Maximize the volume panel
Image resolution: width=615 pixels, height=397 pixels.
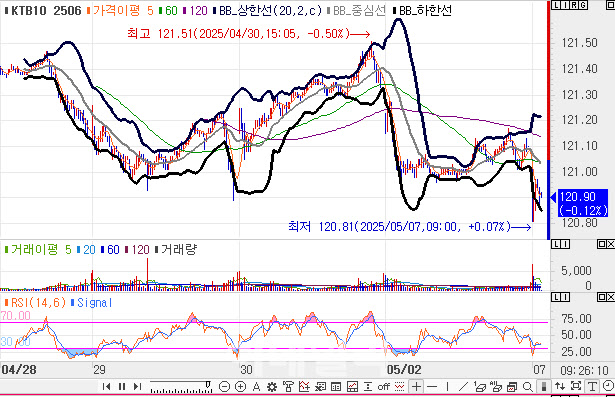tap(602, 244)
